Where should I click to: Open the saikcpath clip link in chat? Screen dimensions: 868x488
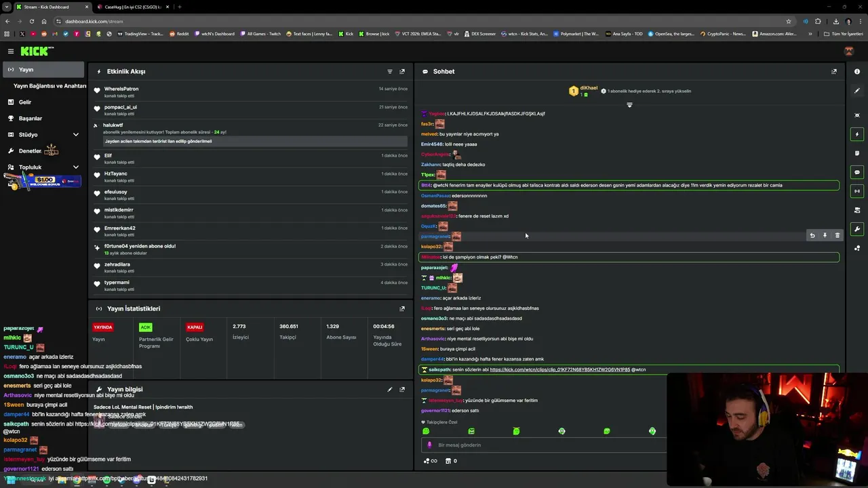click(560, 369)
